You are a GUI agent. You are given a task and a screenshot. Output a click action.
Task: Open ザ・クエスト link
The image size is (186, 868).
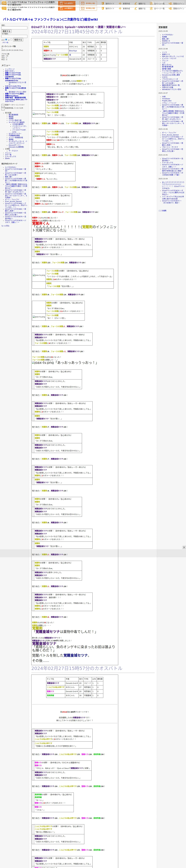13,151
